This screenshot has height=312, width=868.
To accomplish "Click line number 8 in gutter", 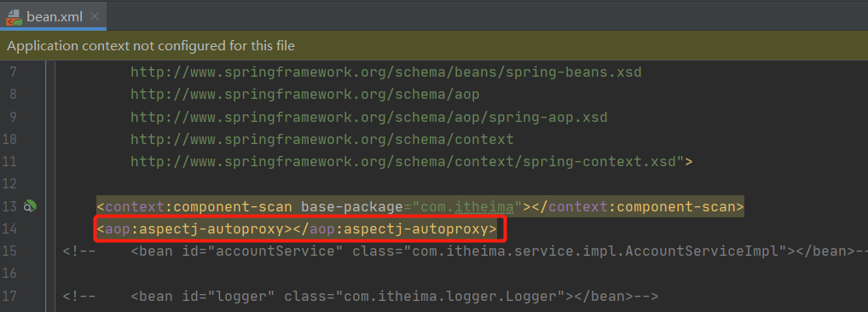I will (13, 95).
